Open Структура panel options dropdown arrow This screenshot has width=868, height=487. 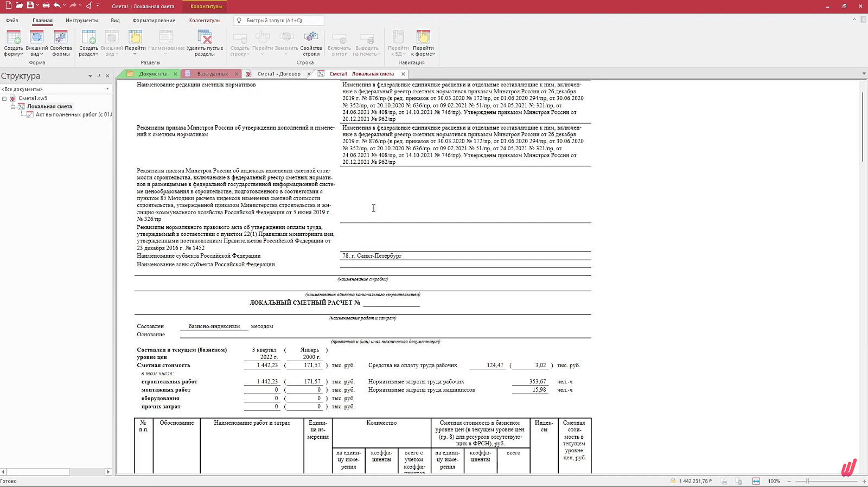[90, 76]
